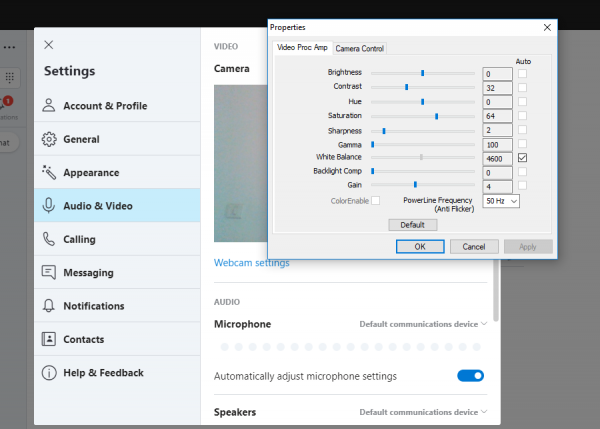Viewport: 600px width, 429px height.
Task: Click the General gear icon
Action: coord(49,139)
